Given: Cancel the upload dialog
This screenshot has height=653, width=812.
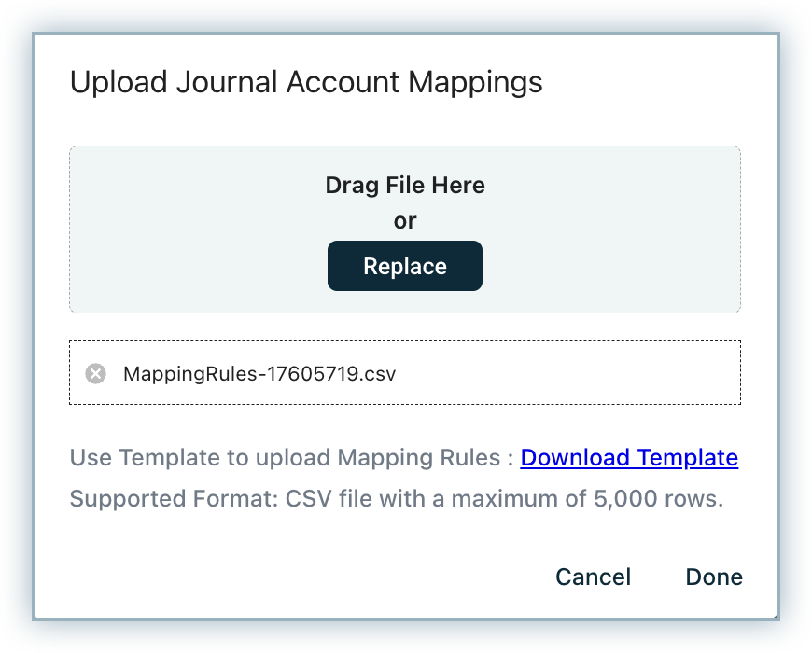Looking at the screenshot, I should tap(593, 577).
